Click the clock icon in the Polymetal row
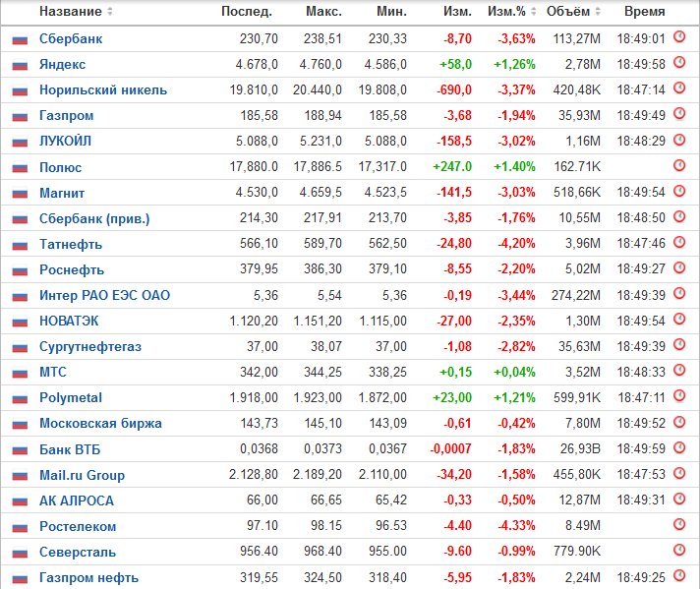The width and height of the screenshot is (700, 589). [679, 395]
